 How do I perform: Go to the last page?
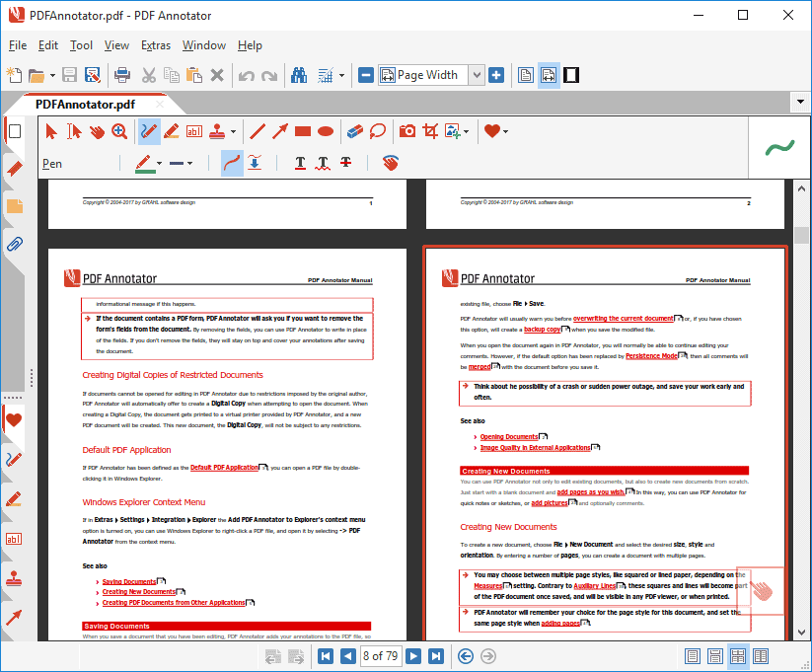tap(436, 656)
